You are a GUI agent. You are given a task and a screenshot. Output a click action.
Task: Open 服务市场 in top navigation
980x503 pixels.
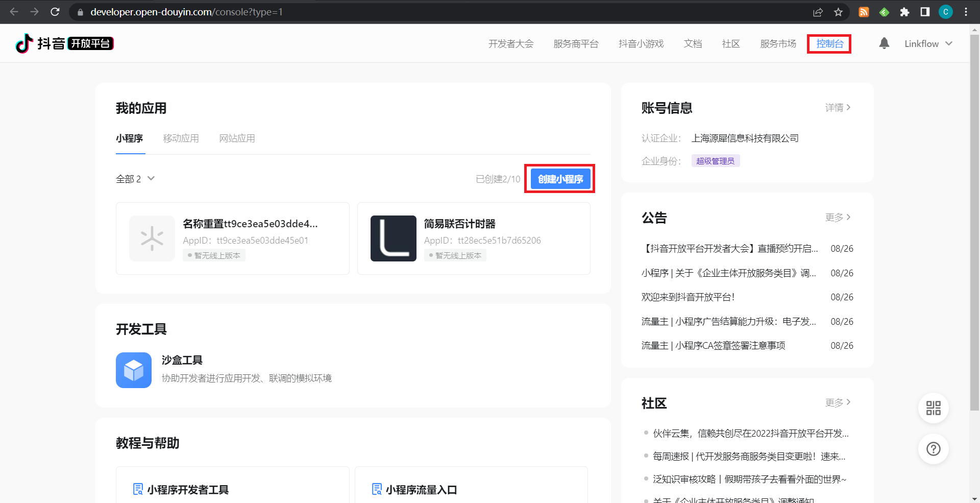778,44
